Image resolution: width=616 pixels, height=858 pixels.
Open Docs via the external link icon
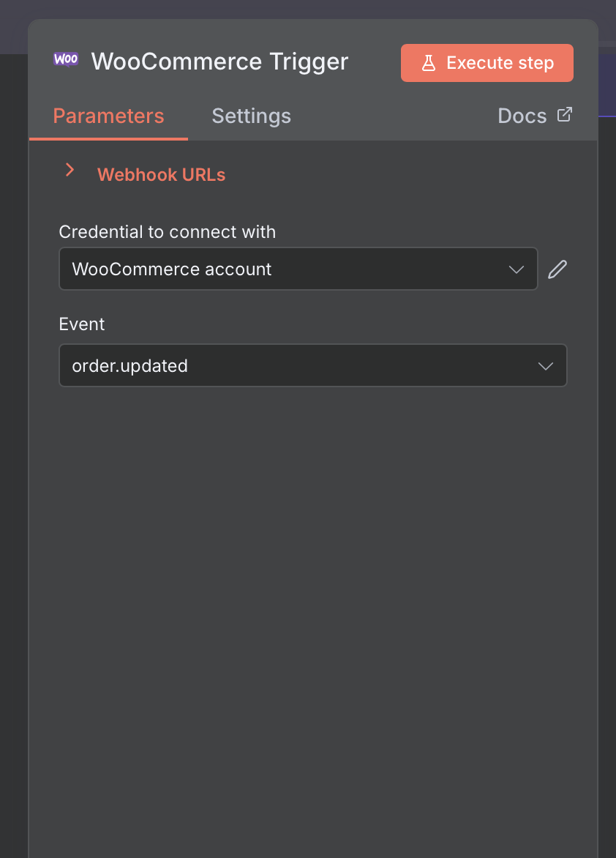click(564, 115)
